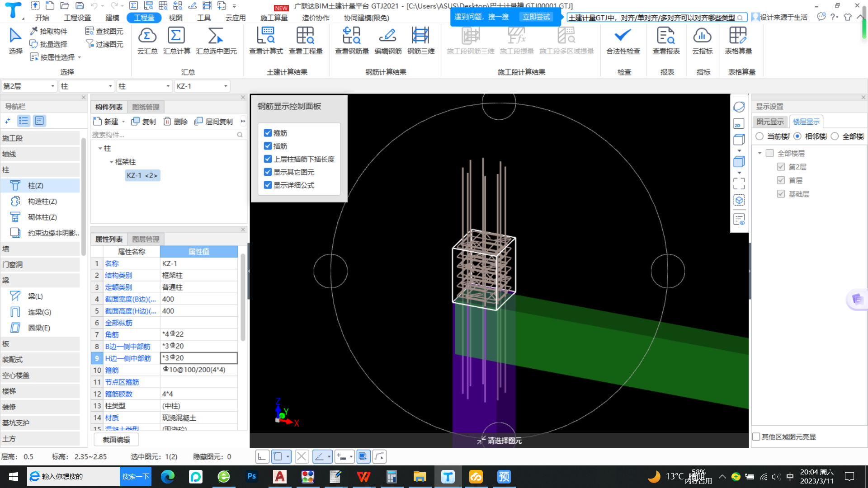Screen dimensions: 868x488
Task: Open the 视图 ribbon tab
Action: coord(175,18)
